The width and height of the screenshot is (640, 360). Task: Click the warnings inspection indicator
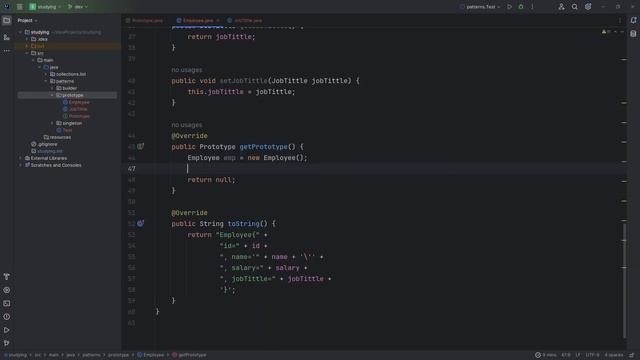click(x=606, y=32)
